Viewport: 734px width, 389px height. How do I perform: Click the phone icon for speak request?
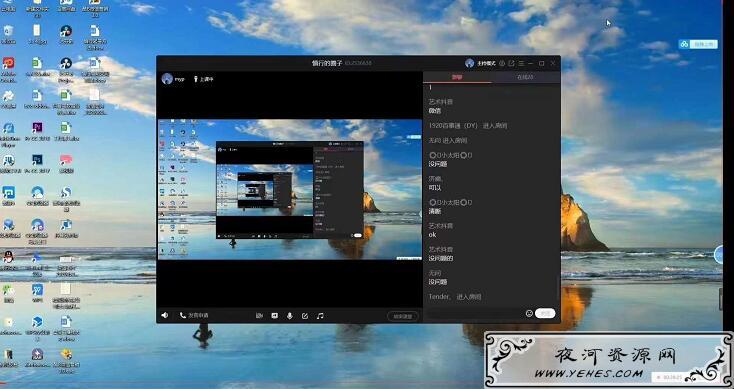click(x=183, y=316)
